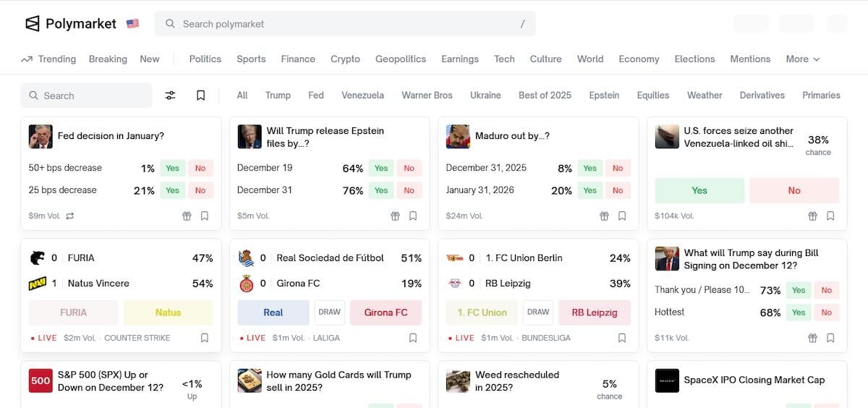Click the US flag language icon

pos(132,24)
